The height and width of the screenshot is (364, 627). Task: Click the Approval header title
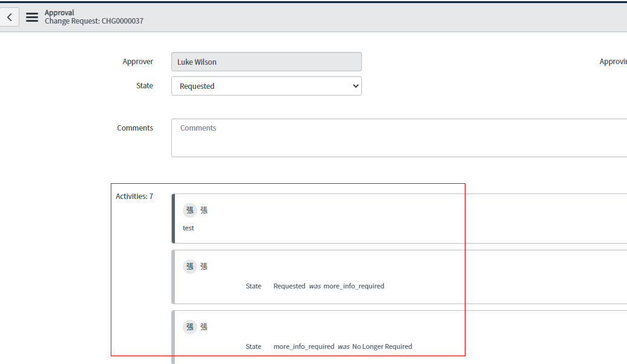(x=59, y=12)
